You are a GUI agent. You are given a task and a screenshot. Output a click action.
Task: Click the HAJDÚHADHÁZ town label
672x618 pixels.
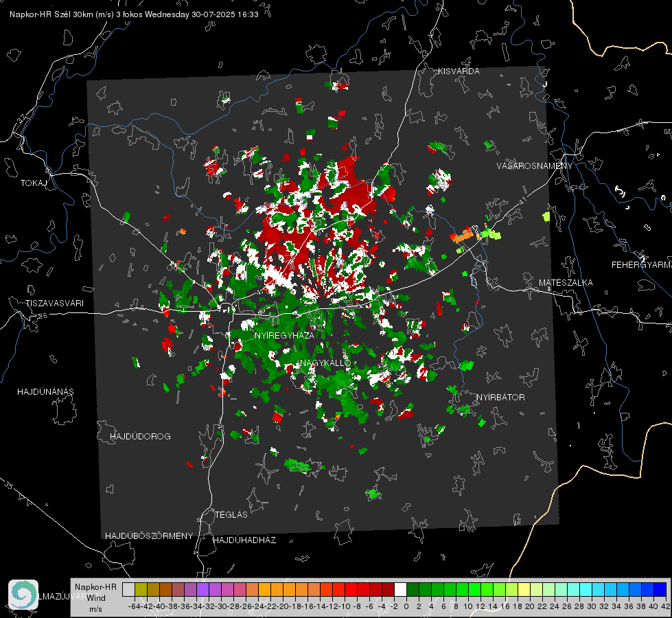244,540
